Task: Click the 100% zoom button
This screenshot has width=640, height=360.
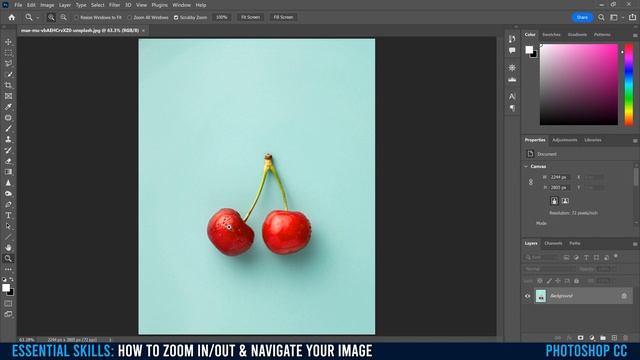Action: pyautogui.click(x=222, y=17)
